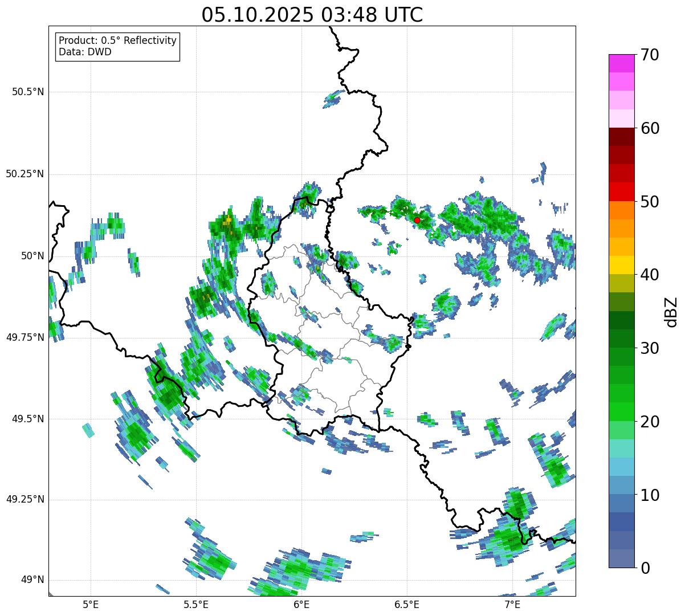Screen dimensions: 685x616
Task: Click the 7°E longitude label
Action: pyautogui.click(x=512, y=604)
